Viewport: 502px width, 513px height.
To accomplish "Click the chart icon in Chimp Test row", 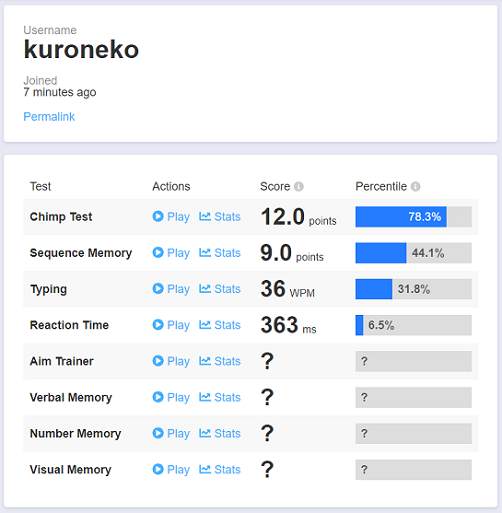I will click(205, 216).
